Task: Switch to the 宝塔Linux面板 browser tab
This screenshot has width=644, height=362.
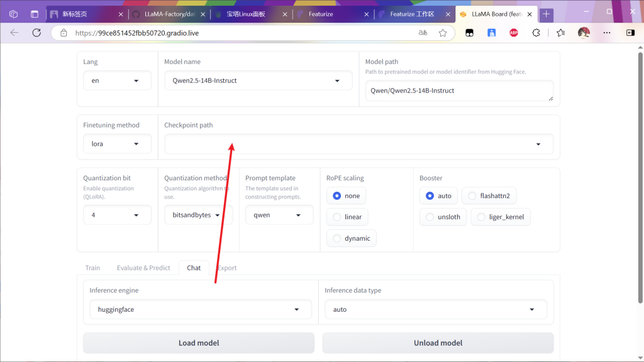Action: click(x=251, y=14)
